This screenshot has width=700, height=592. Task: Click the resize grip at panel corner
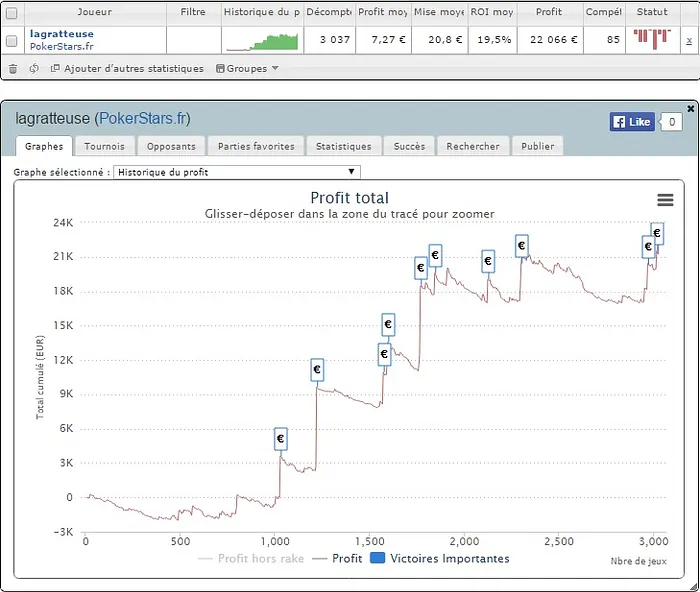(x=693, y=586)
